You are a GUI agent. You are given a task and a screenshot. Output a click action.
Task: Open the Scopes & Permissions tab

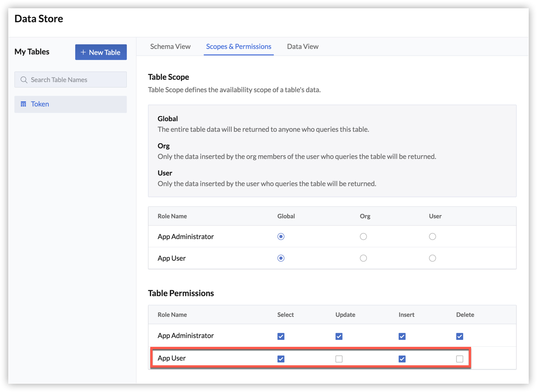tap(238, 47)
